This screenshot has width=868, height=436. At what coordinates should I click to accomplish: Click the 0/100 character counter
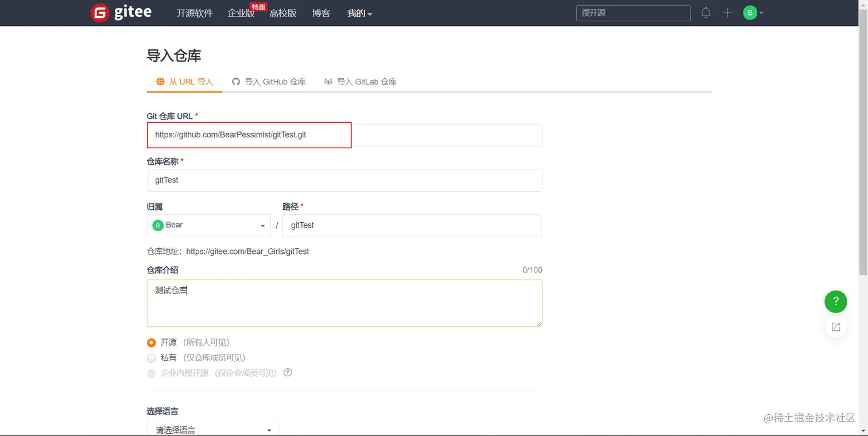pos(532,270)
